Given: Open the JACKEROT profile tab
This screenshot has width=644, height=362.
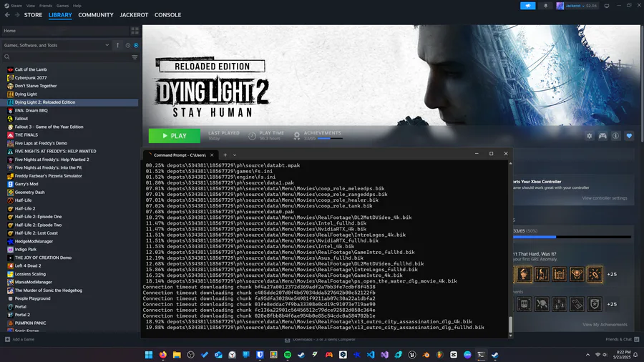Looking at the screenshot, I should pyautogui.click(x=134, y=15).
